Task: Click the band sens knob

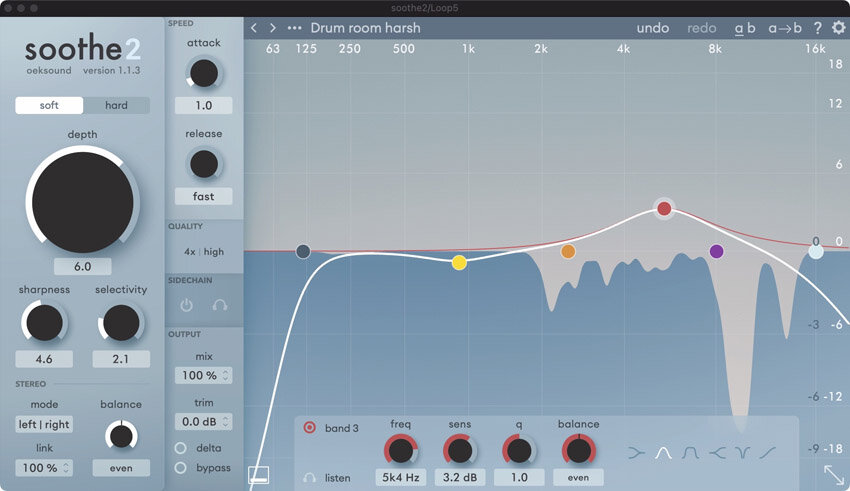Action: (x=460, y=451)
